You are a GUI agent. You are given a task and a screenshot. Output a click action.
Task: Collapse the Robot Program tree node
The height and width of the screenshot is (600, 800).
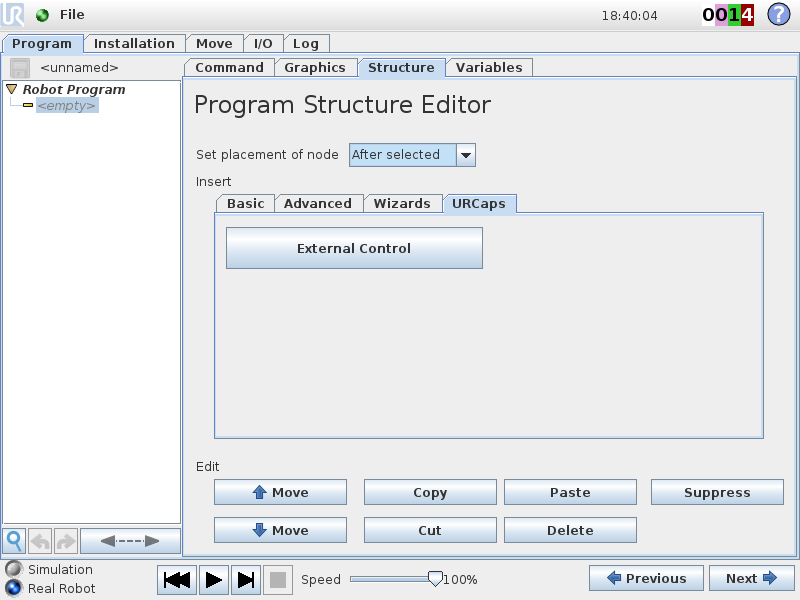tap(12, 89)
